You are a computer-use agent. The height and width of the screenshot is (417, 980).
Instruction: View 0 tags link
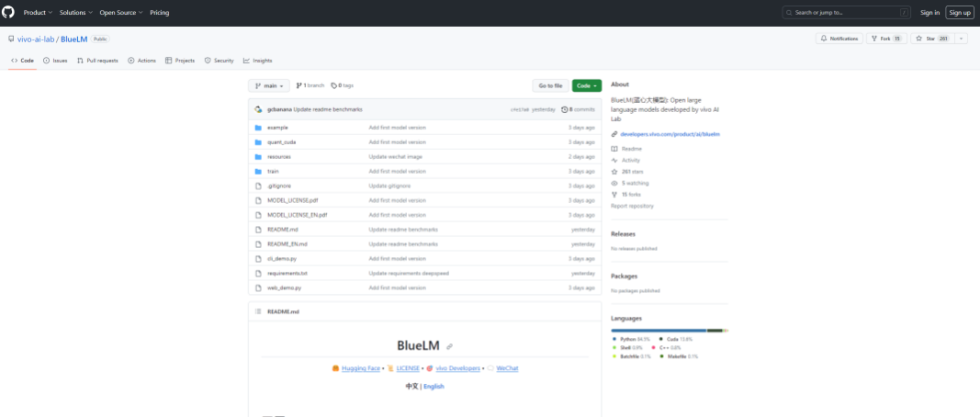pos(342,85)
